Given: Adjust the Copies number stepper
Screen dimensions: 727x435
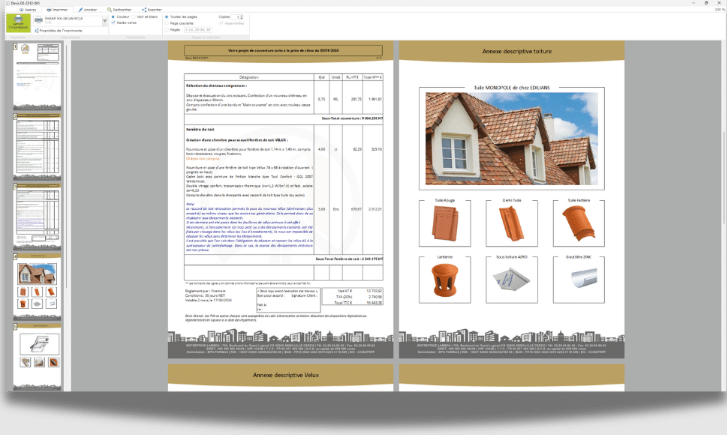Looking at the screenshot, I should 240,17.
